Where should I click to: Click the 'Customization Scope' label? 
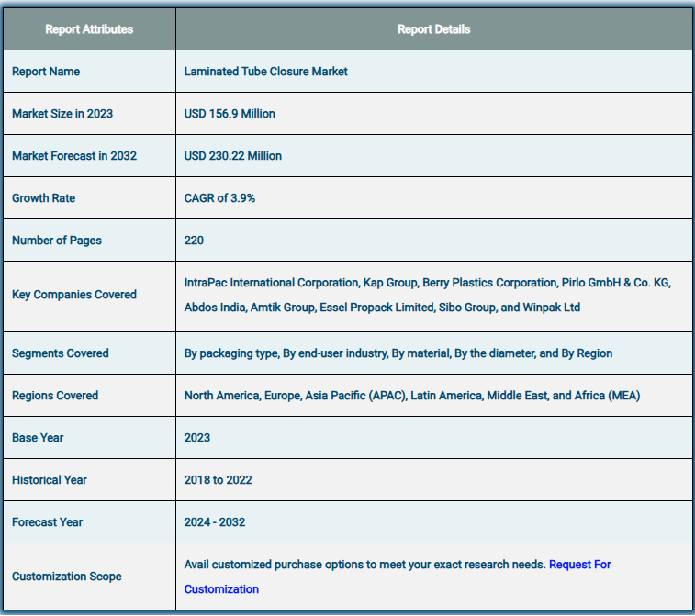[66, 577]
